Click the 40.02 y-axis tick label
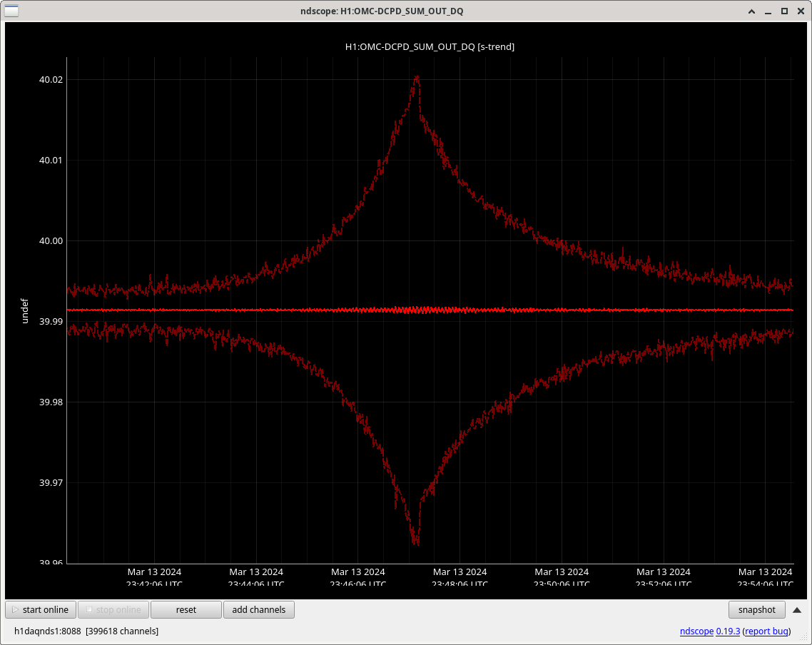 51,80
